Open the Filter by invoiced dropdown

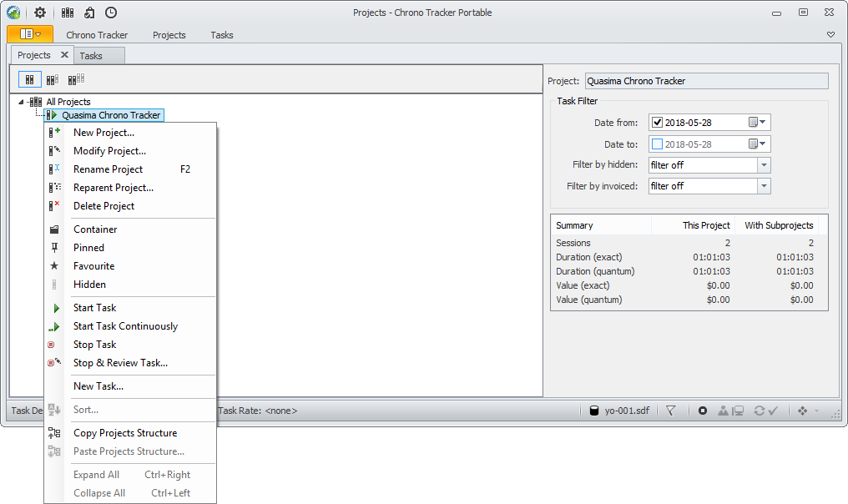pyautogui.click(x=764, y=186)
